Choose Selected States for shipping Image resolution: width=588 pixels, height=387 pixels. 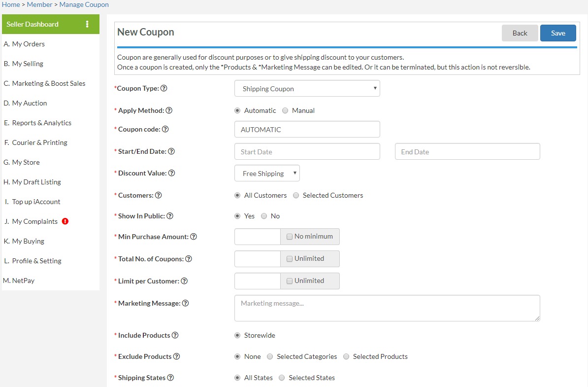click(x=282, y=378)
